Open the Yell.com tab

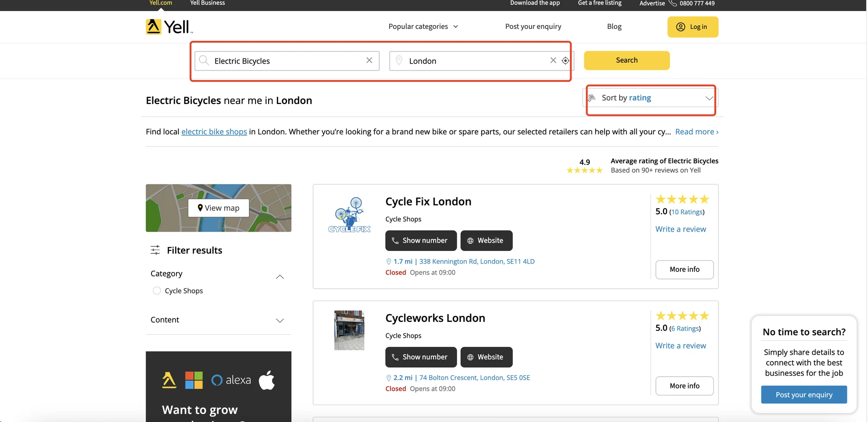point(161,3)
